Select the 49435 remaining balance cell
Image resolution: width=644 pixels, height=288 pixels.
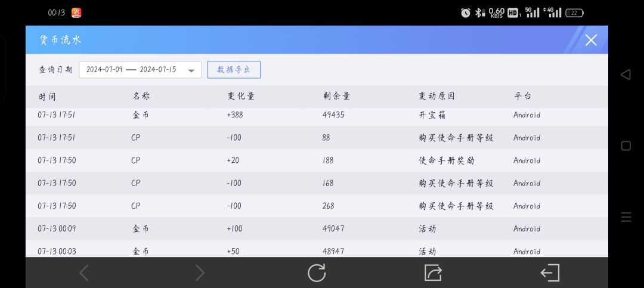333,115
